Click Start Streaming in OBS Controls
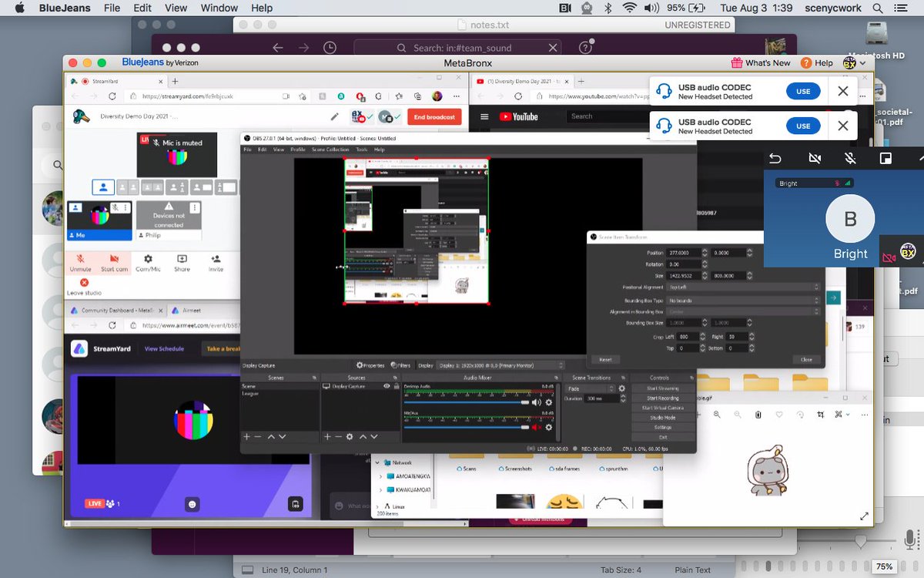Screen dimensions: 924x578 coord(663,388)
